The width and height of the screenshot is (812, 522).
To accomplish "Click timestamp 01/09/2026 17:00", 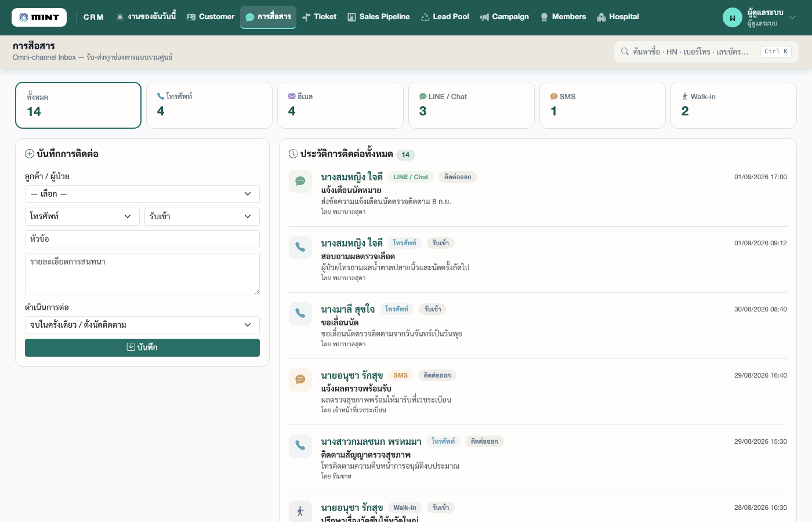I will coord(760,177).
